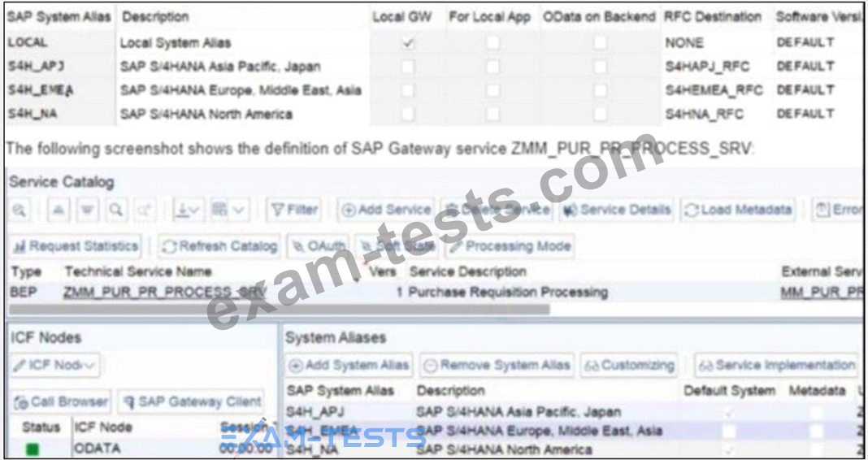Click Remove System Alias
This screenshot has height=460, width=868.
pyautogui.click(x=497, y=366)
